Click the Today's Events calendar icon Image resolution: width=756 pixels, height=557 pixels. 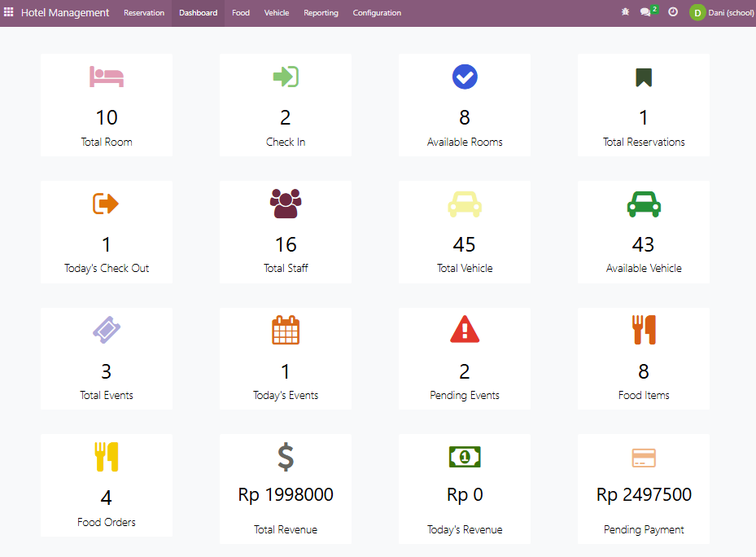pos(286,330)
